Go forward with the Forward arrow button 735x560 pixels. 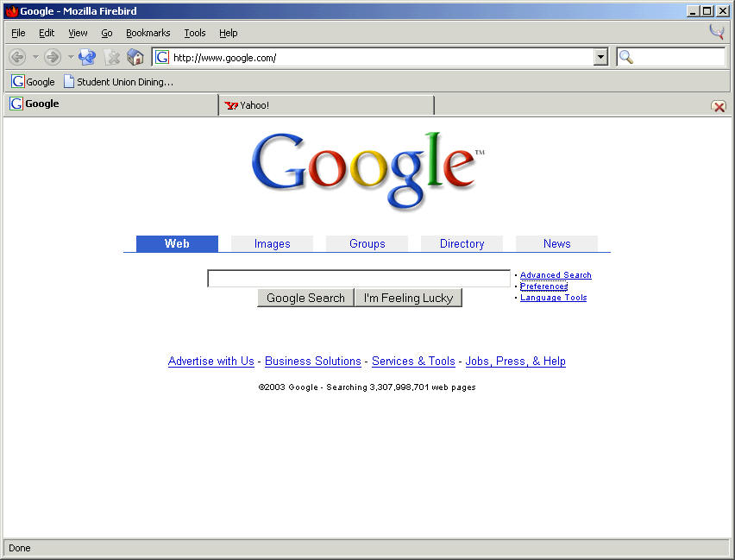click(53, 57)
